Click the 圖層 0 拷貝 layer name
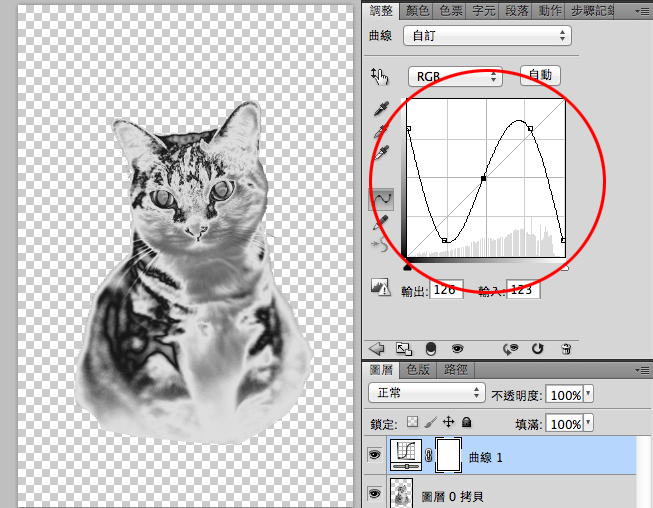The width and height of the screenshot is (653, 508). (x=452, y=496)
